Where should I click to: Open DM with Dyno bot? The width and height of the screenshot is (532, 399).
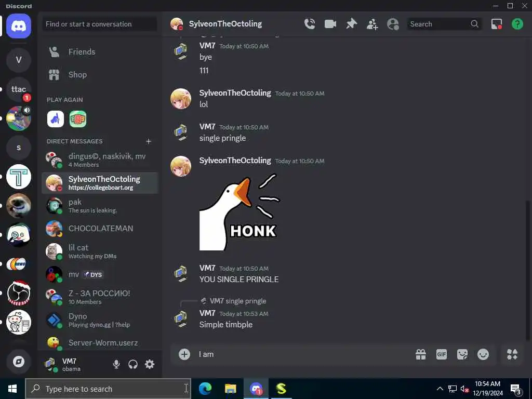(99, 320)
